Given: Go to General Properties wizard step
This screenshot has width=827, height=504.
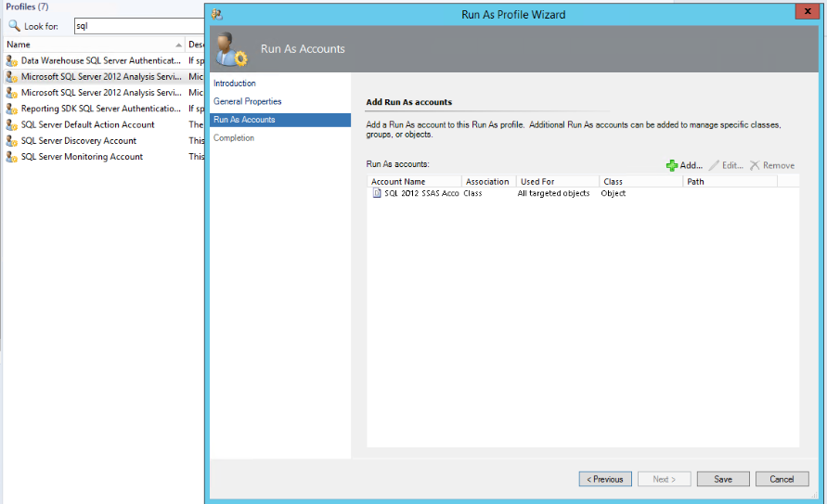Looking at the screenshot, I should 247,101.
